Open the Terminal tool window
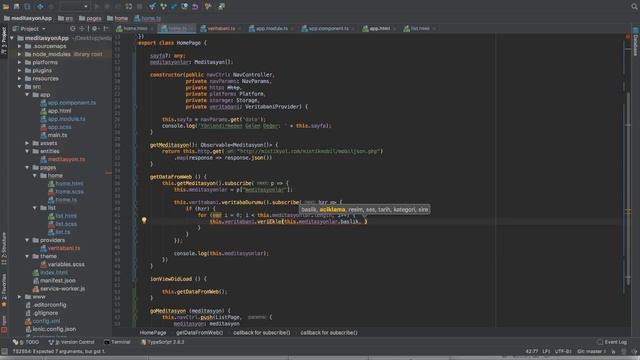 click(x=117, y=342)
